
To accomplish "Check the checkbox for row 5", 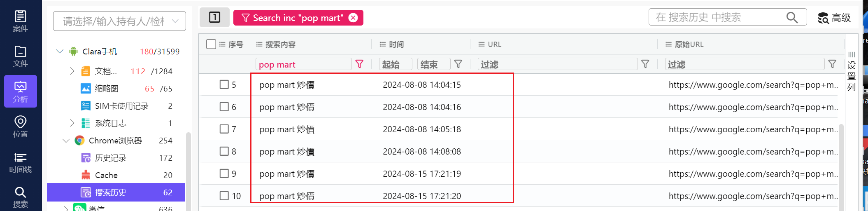I will [x=224, y=84].
